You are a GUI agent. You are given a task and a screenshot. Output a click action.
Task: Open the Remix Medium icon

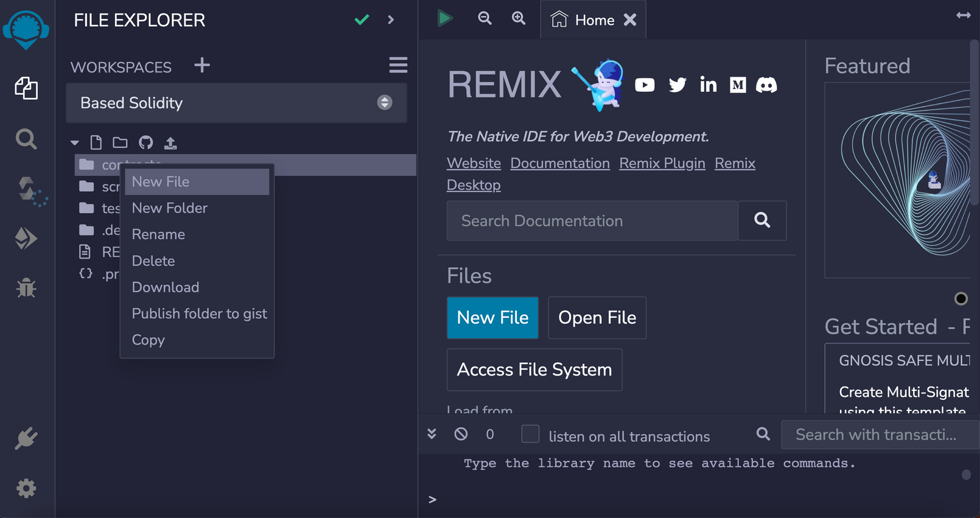tap(738, 85)
